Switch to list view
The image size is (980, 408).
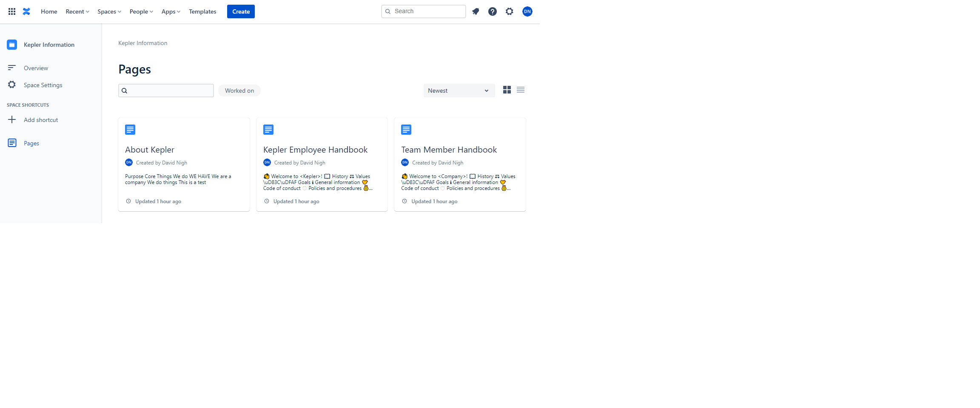click(x=521, y=90)
